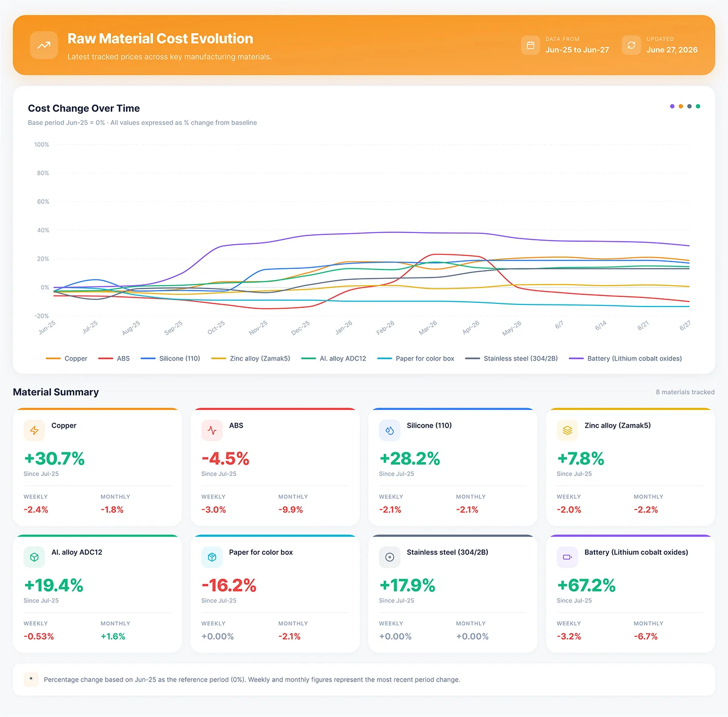This screenshot has width=728, height=717.
Task: Click the Paper for color box package icon
Action: point(212,557)
